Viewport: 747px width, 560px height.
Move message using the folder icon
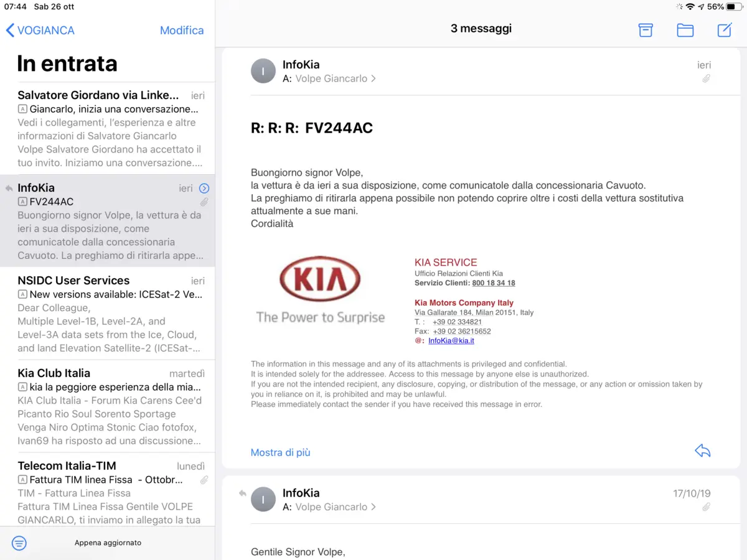[685, 30]
